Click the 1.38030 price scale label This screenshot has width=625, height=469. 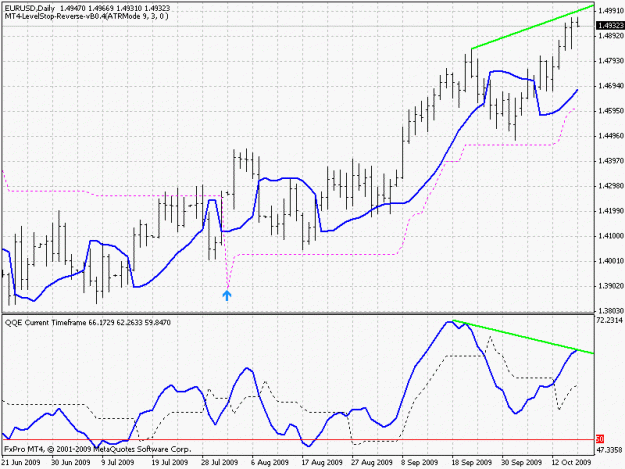point(611,310)
